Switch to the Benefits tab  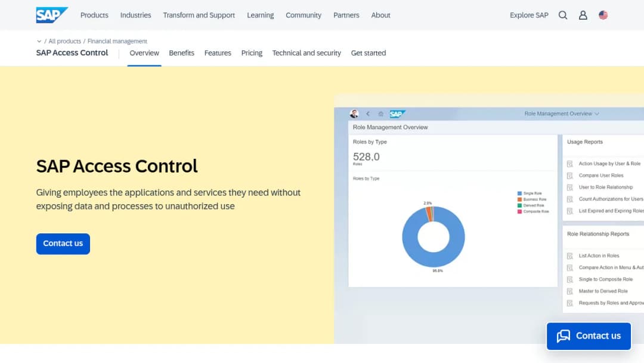point(181,53)
